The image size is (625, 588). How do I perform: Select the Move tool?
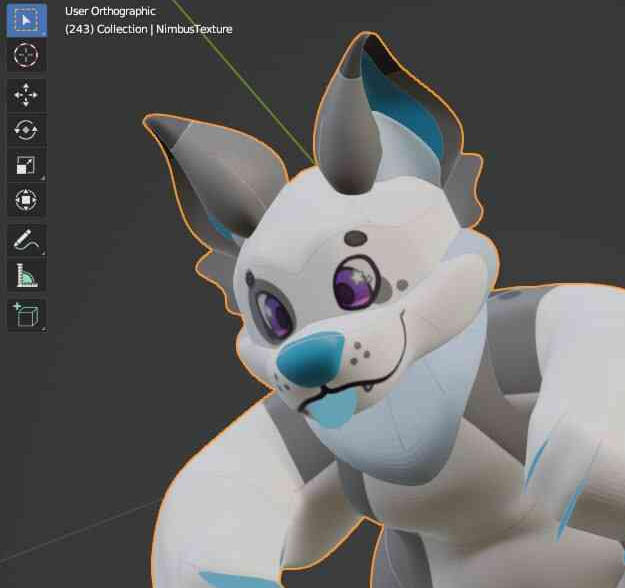26,95
